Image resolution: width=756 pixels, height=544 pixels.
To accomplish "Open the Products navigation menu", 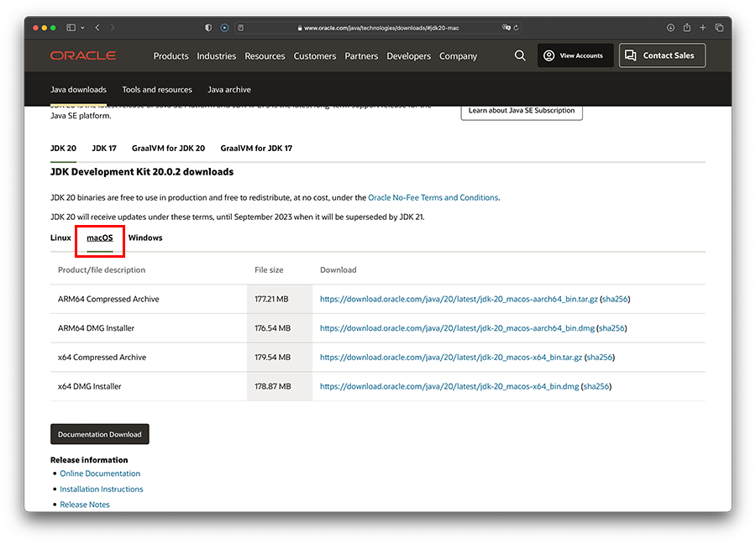I will pyautogui.click(x=171, y=56).
